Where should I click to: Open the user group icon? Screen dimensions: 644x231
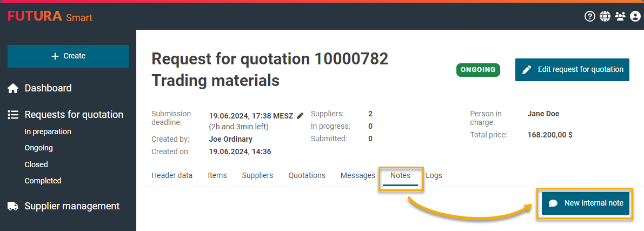[620, 17]
